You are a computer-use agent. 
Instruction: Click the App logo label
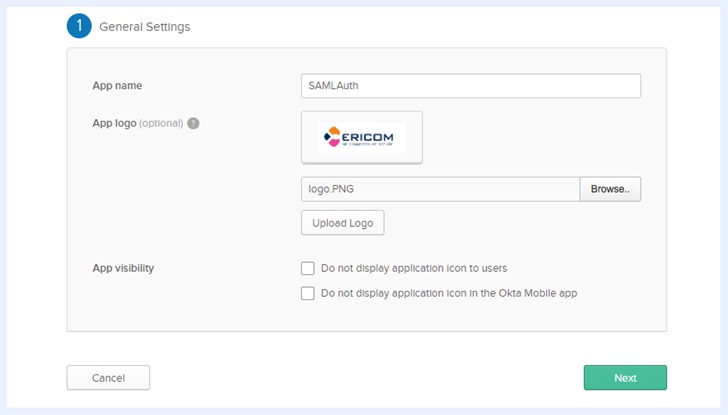[114, 124]
